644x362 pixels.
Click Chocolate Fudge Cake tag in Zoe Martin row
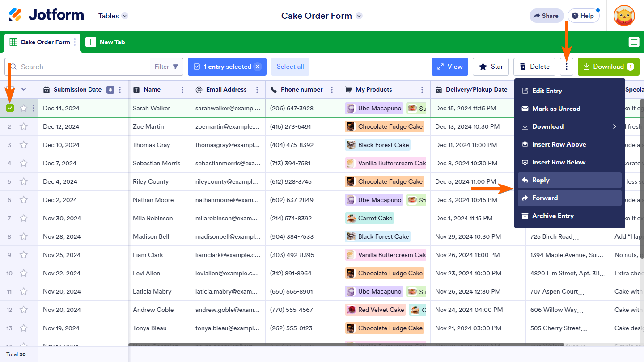(x=385, y=126)
